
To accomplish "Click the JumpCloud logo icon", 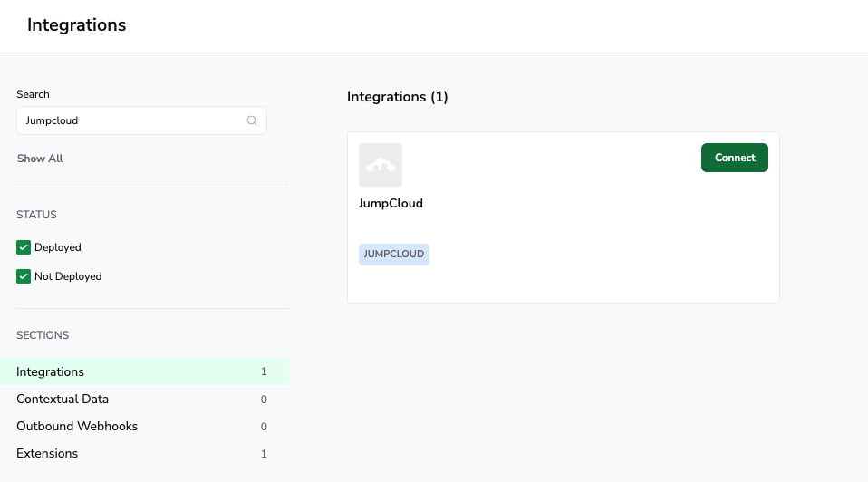I will click(x=381, y=165).
